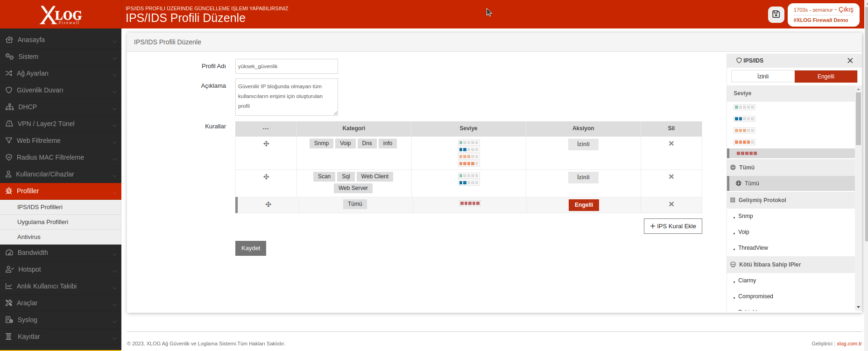Viewport: 868px width, 351px height.
Task: Select Compromised in Kötü İtibara Sahip IPler
Action: [755, 296]
